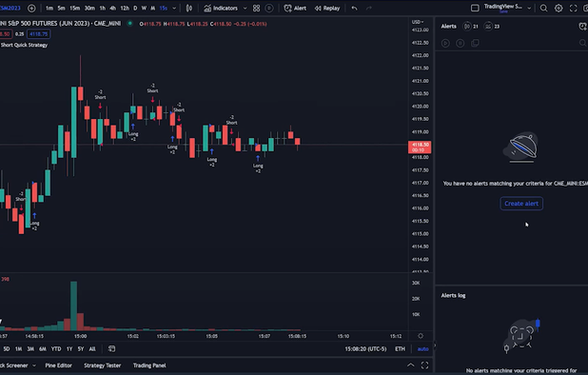Click the red sell price button
Viewport: 588px width, 375px height.
pyautogui.click(x=6, y=34)
